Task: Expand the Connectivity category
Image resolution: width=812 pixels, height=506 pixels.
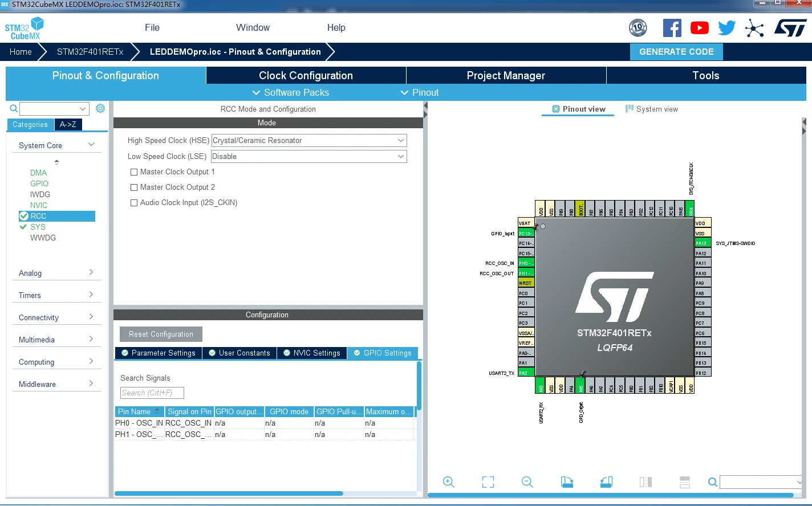Action: click(x=56, y=317)
